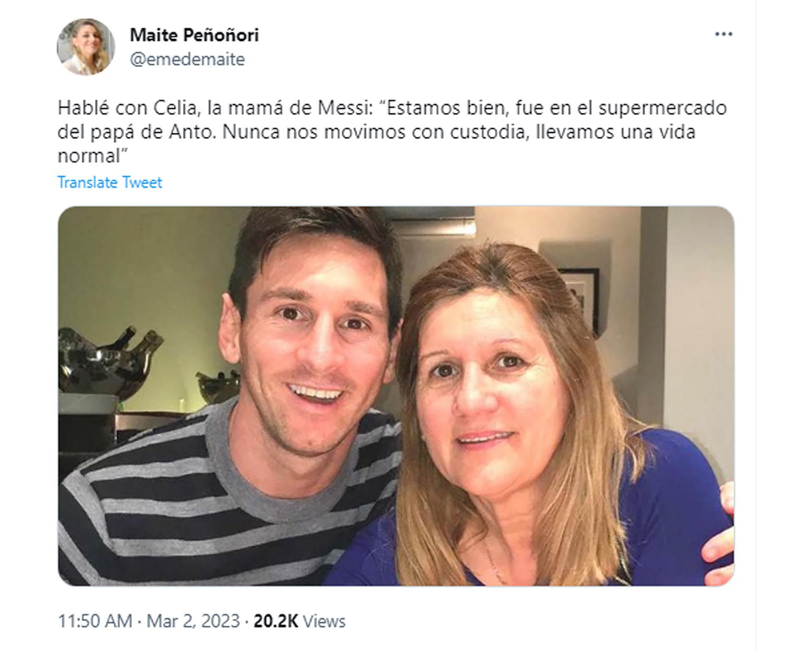The height and width of the screenshot is (650, 812).
Task: Open the Maite Peñoñori display name
Action: point(194,35)
